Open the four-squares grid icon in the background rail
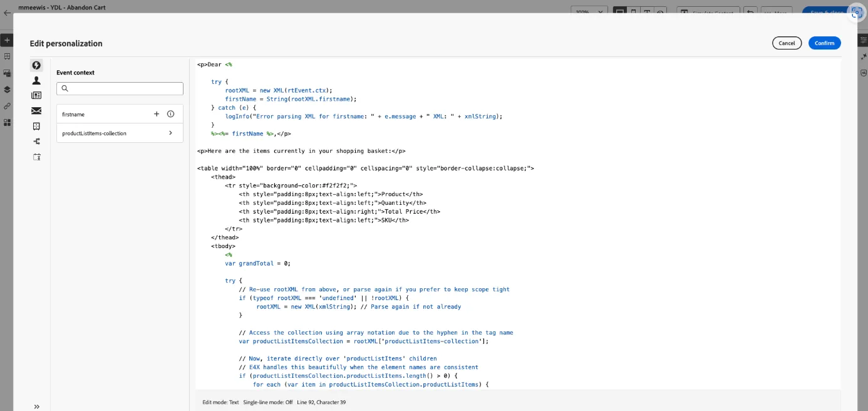The width and height of the screenshot is (868, 411). click(x=7, y=123)
